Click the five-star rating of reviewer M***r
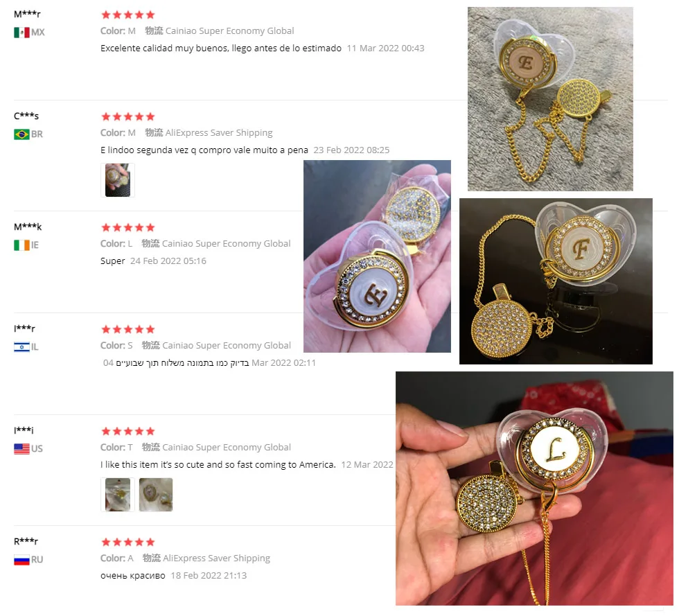This screenshot has width=679, height=616. click(x=127, y=15)
